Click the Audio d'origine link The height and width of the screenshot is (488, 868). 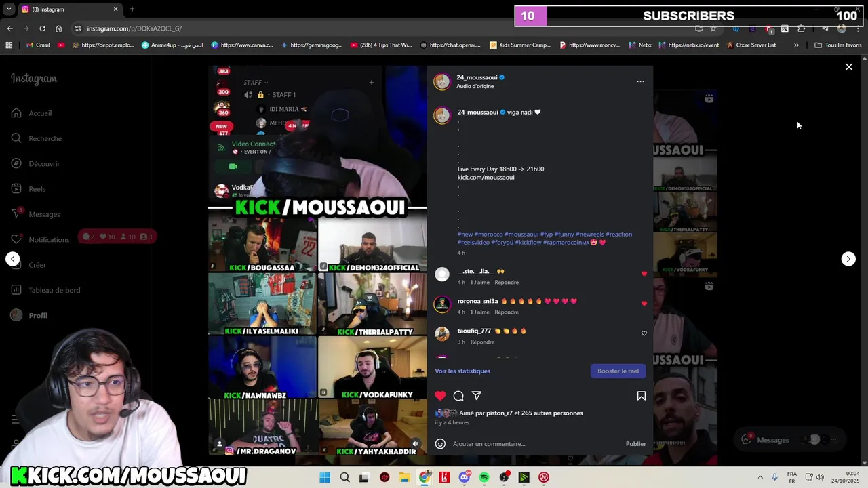click(x=475, y=86)
